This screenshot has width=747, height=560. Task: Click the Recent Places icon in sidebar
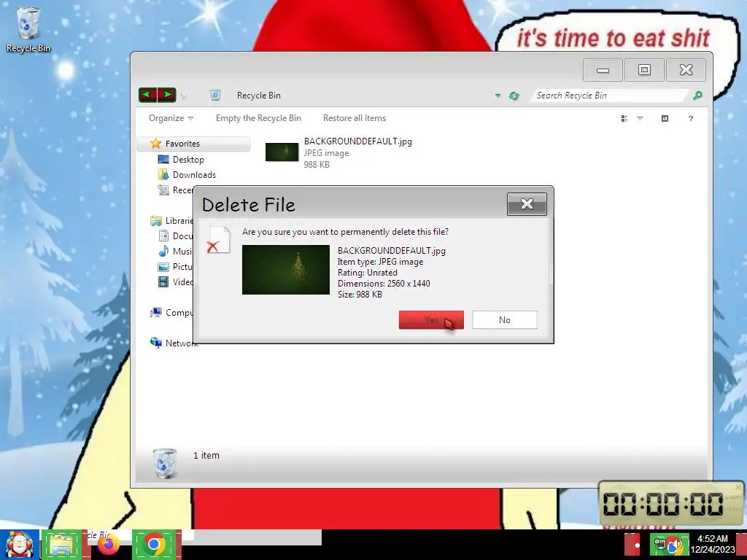pos(163,190)
